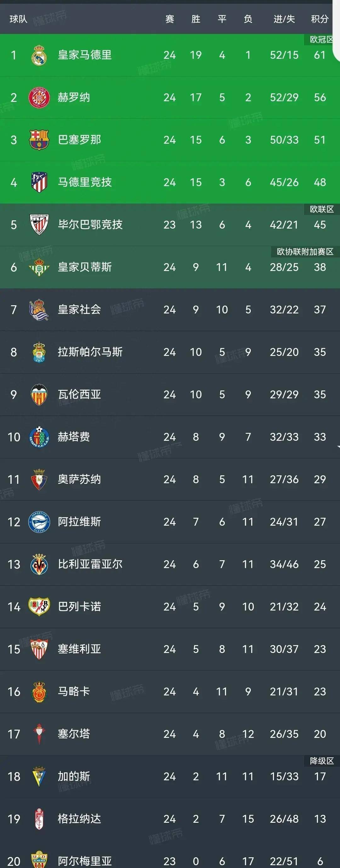Open the Real Betis crest
This screenshot has height=868, width=340.
[39, 267]
